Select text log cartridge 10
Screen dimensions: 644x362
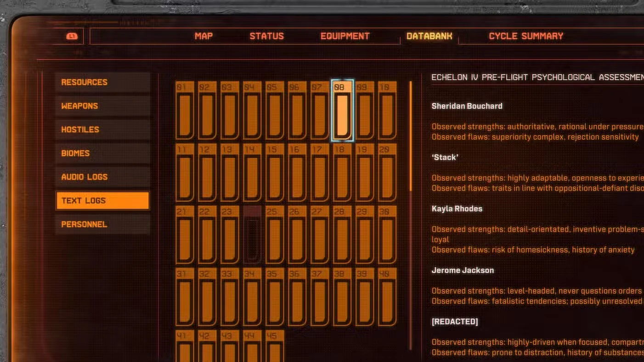pyautogui.click(x=387, y=110)
